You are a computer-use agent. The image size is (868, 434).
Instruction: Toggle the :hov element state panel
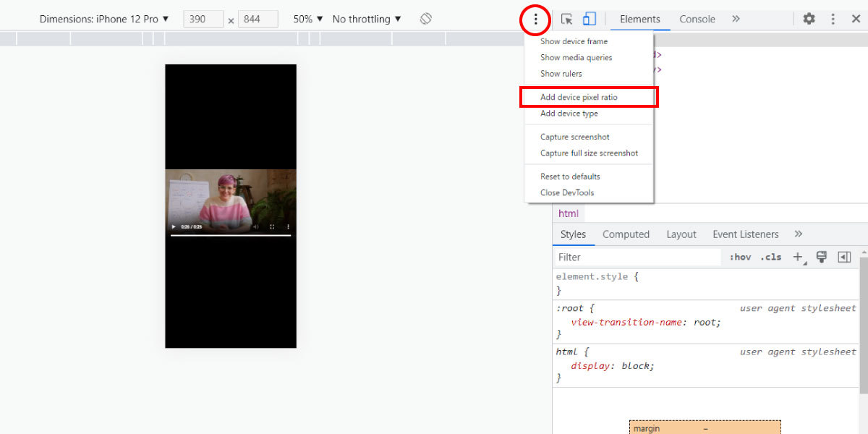coord(740,257)
